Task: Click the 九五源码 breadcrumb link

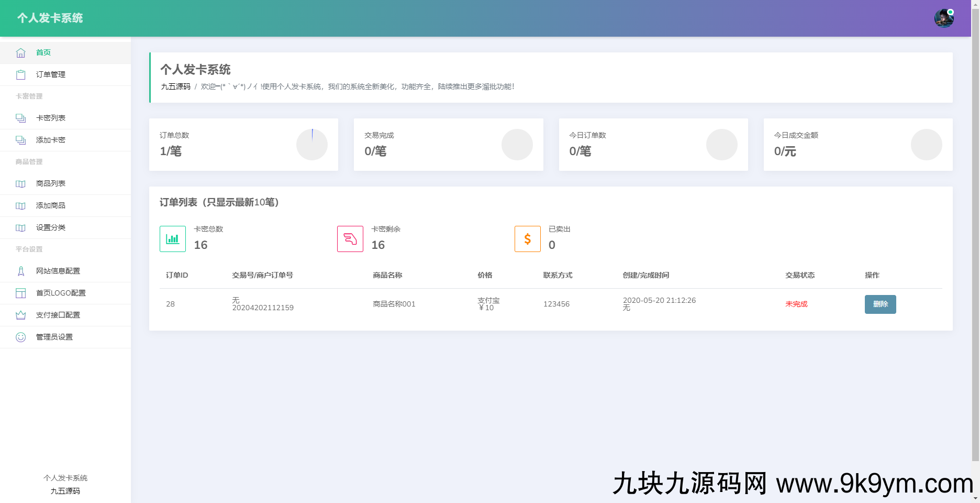Action: point(175,87)
